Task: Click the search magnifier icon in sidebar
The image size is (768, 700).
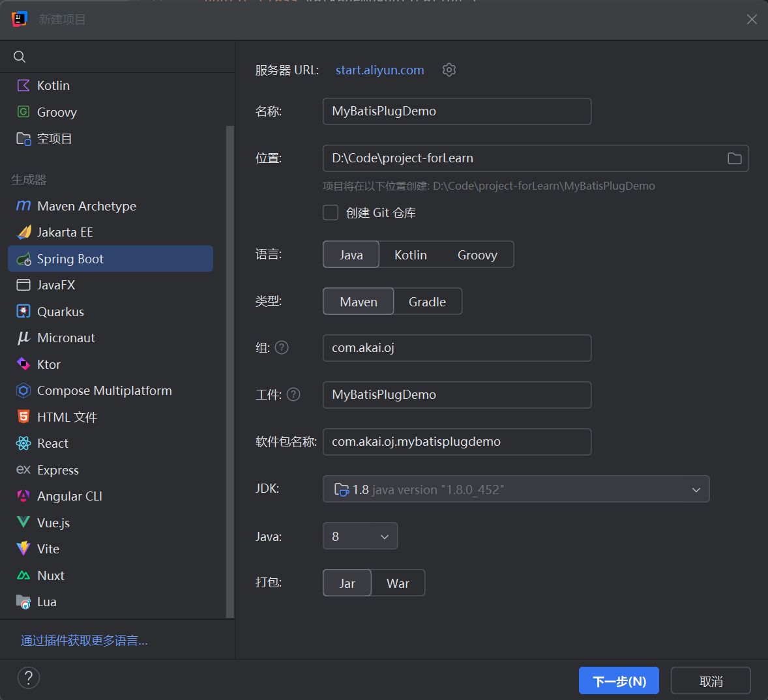Action: point(20,57)
